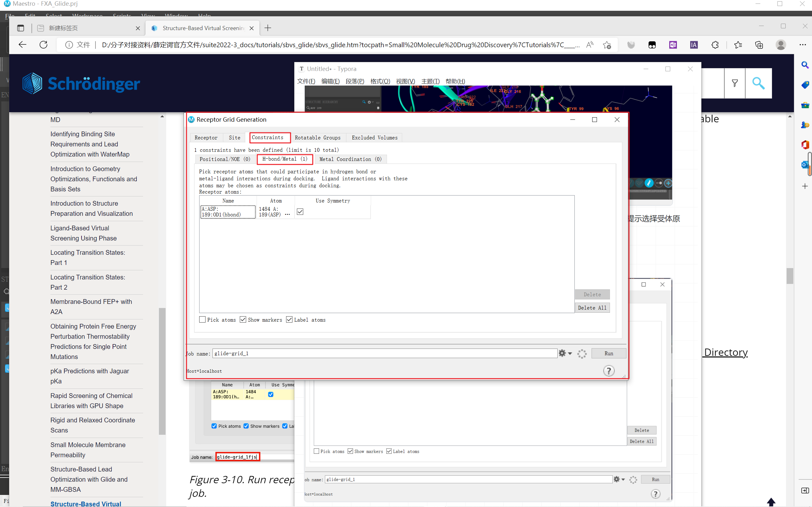Expand job settings dropdown arrow
Screen dimensions: 812x507
tap(570, 353)
